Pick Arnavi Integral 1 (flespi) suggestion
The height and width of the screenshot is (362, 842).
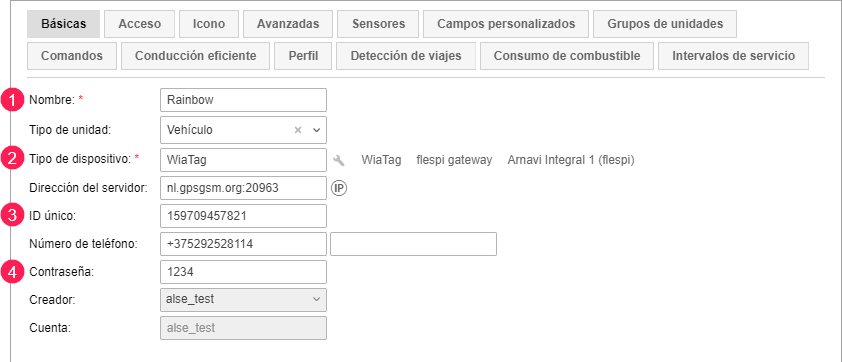[x=571, y=160]
